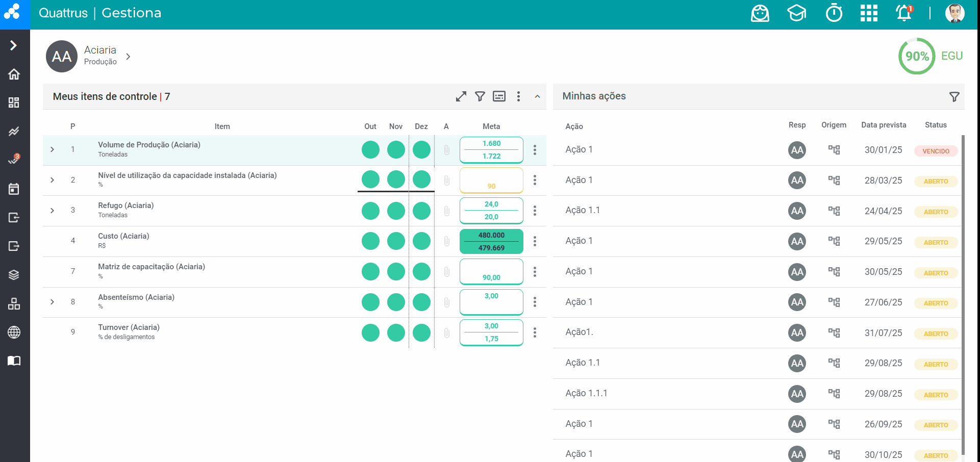Filter control items with funnel icon
980x462 pixels.
coord(480,96)
